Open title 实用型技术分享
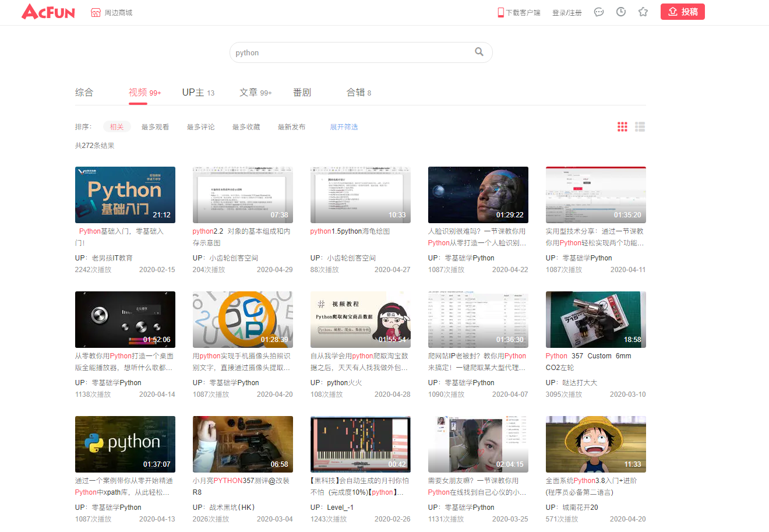 (595, 237)
